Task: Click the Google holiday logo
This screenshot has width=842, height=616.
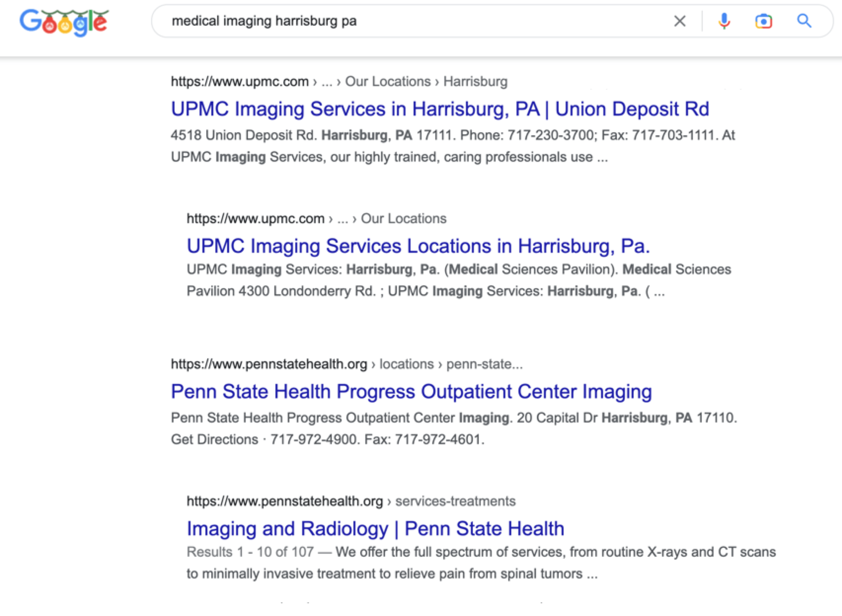Action: click(x=64, y=22)
